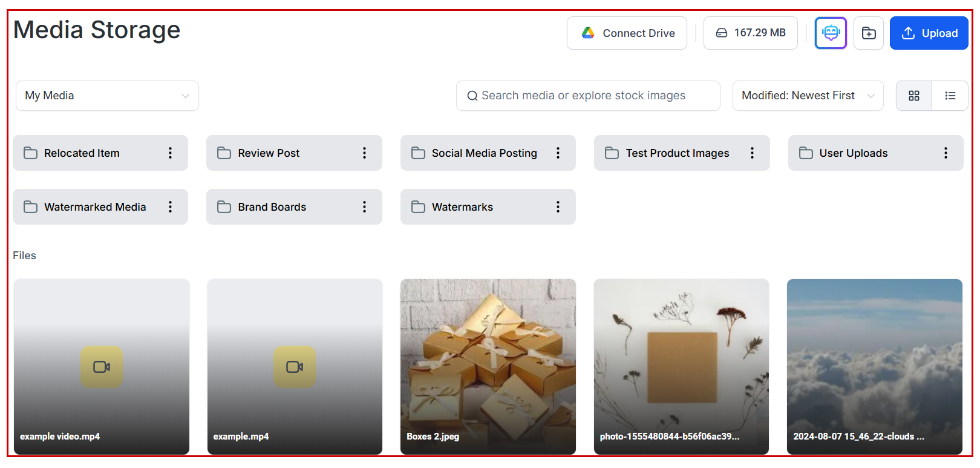Select the Boxes 2.jpeg thumbnail
Screen dimensions: 980x468
[x=488, y=366]
